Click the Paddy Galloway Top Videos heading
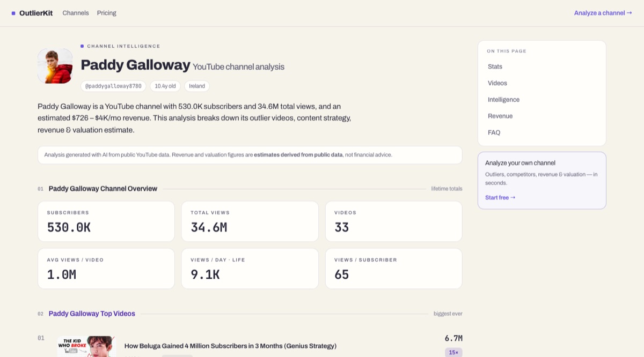This screenshot has height=357, width=644. (92, 314)
